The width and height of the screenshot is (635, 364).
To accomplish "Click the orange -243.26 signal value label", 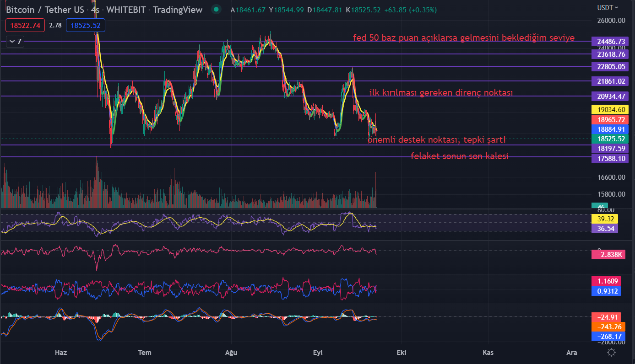I will click(x=608, y=327).
